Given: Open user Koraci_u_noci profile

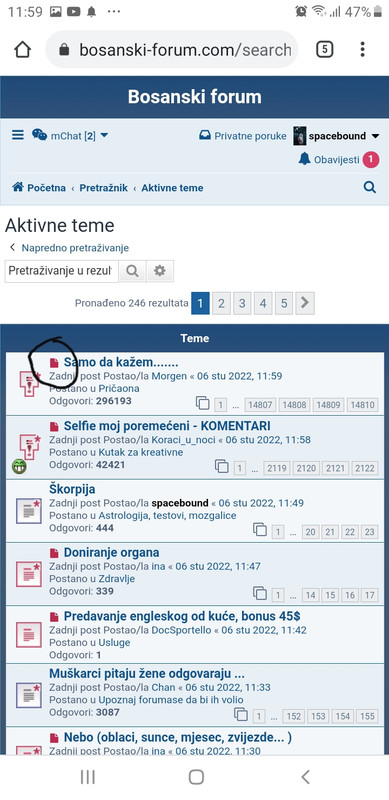Looking at the screenshot, I should point(182,440).
